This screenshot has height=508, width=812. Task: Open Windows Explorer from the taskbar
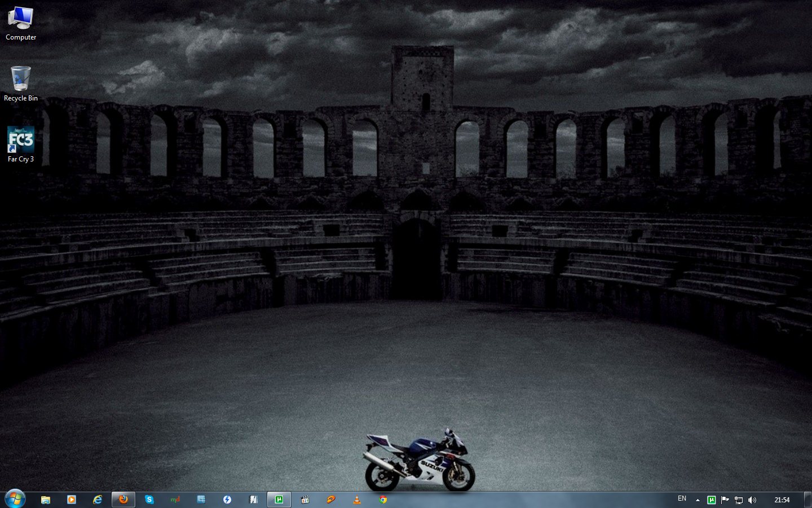point(46,500)
